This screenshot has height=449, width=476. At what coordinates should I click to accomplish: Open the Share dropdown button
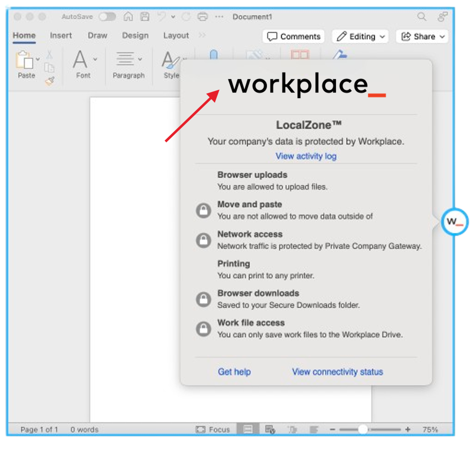click(x=422, y=37)
